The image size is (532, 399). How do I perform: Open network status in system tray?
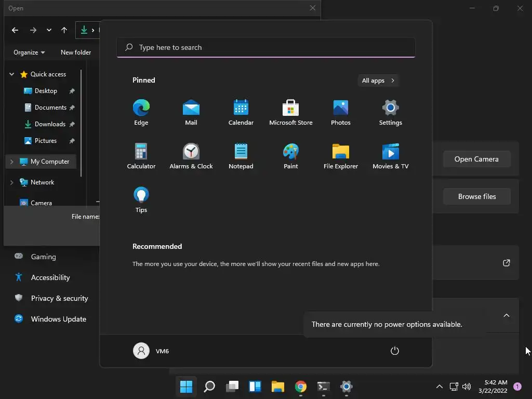(x=454, y=387)
